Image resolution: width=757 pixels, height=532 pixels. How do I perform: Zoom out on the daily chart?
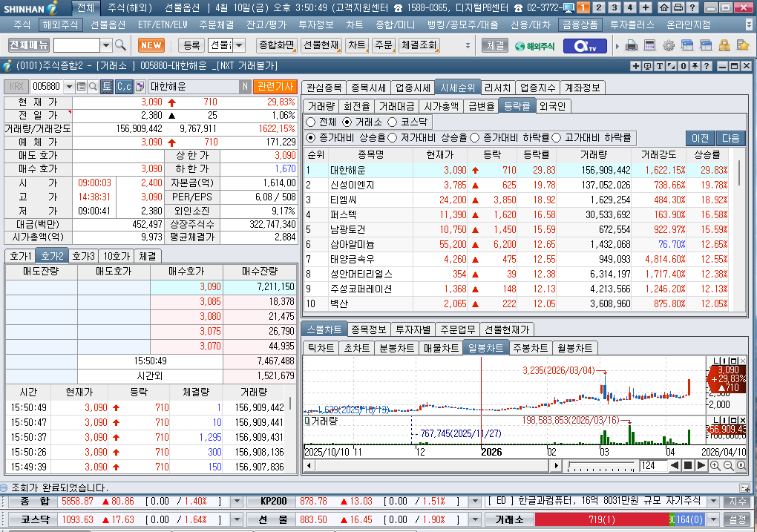pyautogui.click(x=728, y=466)
